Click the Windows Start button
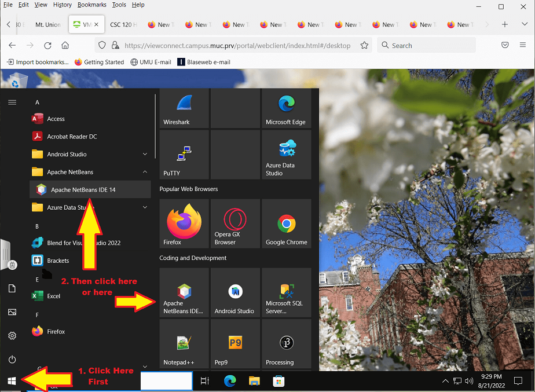The width and height of the screenshot is (535, 392). (x=11, y=381)
